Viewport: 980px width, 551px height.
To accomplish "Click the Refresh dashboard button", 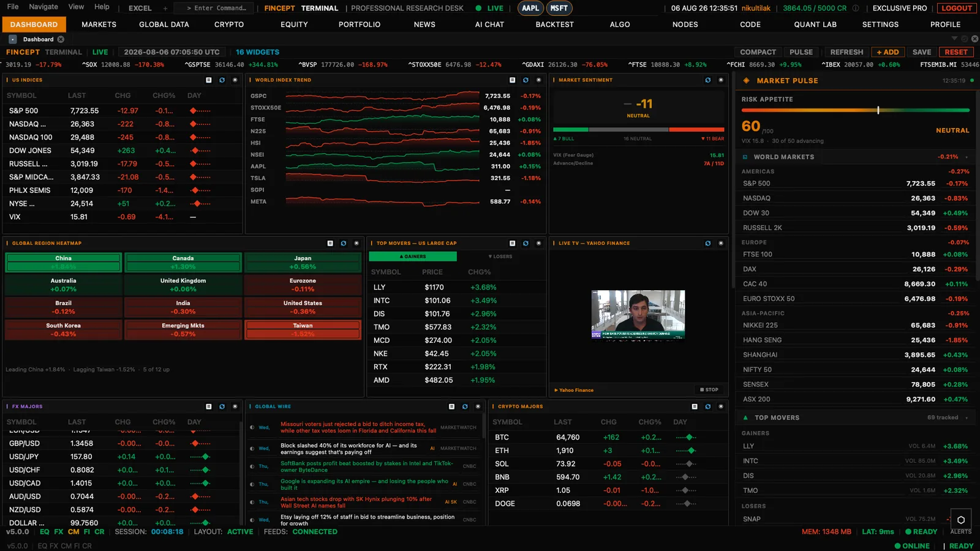I will [x=846, y=52].
